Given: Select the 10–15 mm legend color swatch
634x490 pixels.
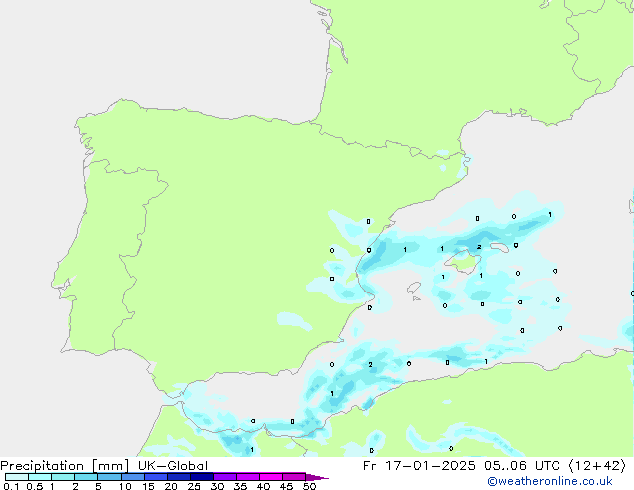Looking at the screenshot, I should pos(133,477).
